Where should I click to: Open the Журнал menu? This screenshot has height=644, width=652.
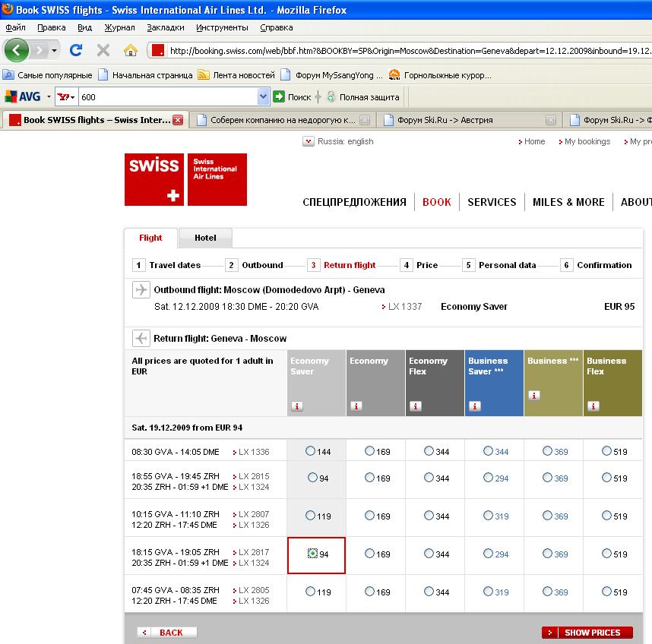119,27
